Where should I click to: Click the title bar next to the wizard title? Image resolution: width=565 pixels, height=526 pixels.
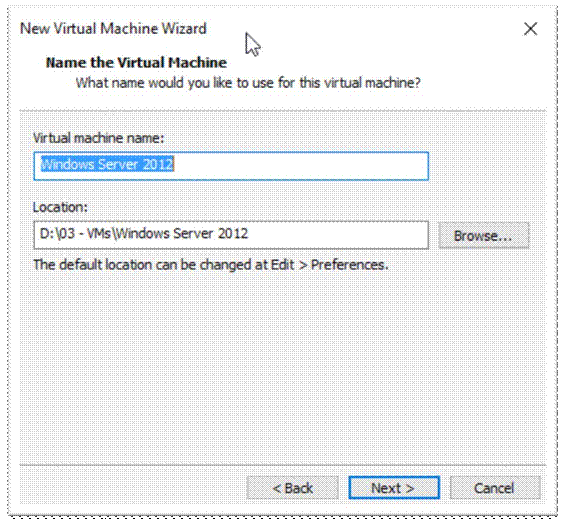pyautogui.click(x=360, y=29)
